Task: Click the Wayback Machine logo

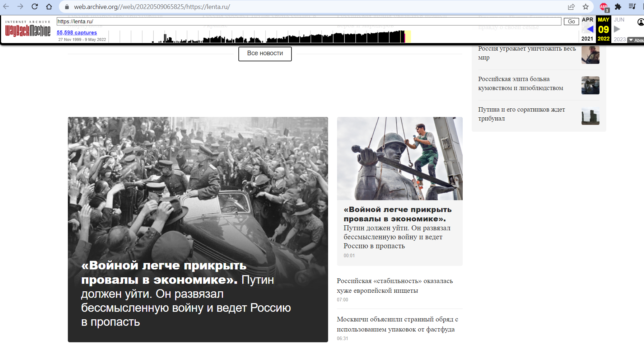Action: tap(28, 29)
